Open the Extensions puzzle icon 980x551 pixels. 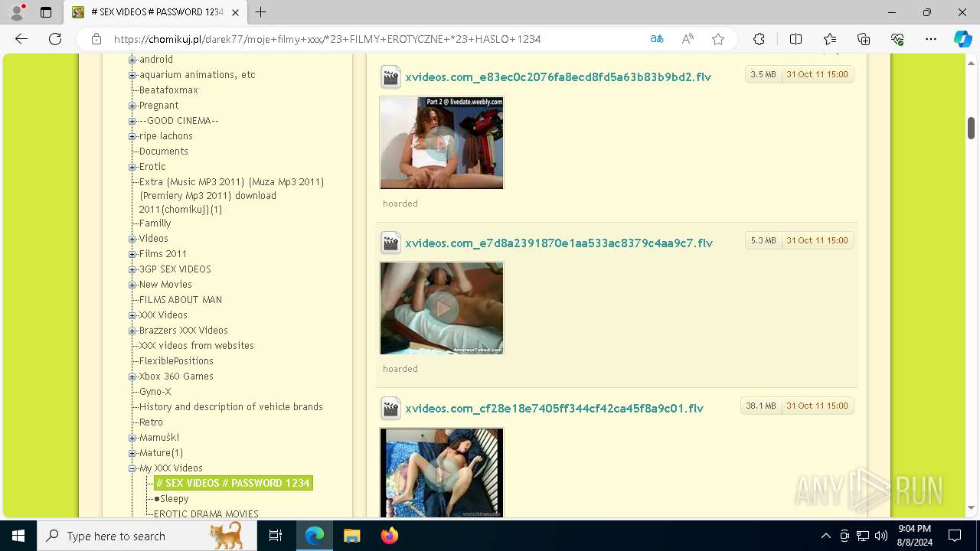pyautogui.click(x=759, y=39)
